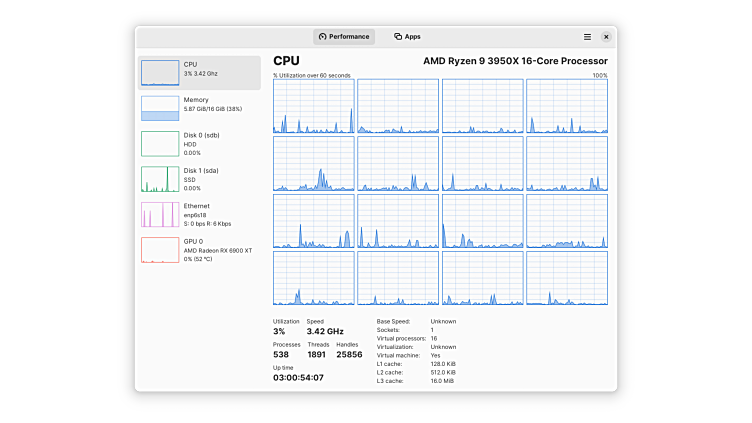Open Disk 0 (sdb) HDD entry
This screenshot has width=752, height=423.
[x=200, y=144]
